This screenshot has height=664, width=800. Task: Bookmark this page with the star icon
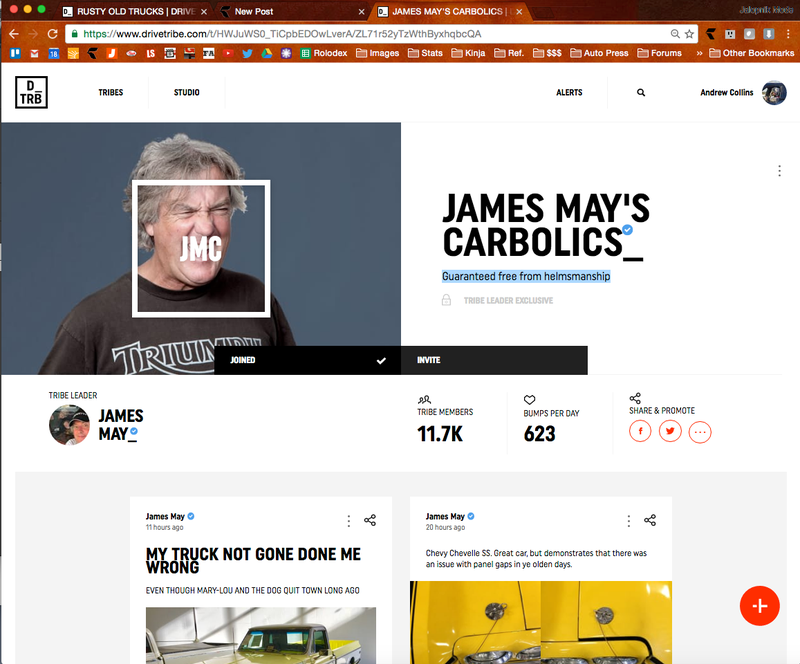[689, 34]
